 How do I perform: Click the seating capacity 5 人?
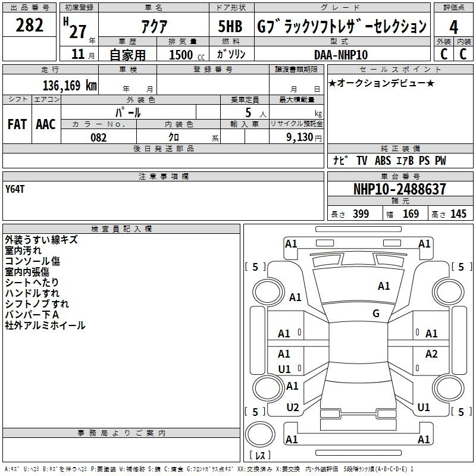(256, 113)
